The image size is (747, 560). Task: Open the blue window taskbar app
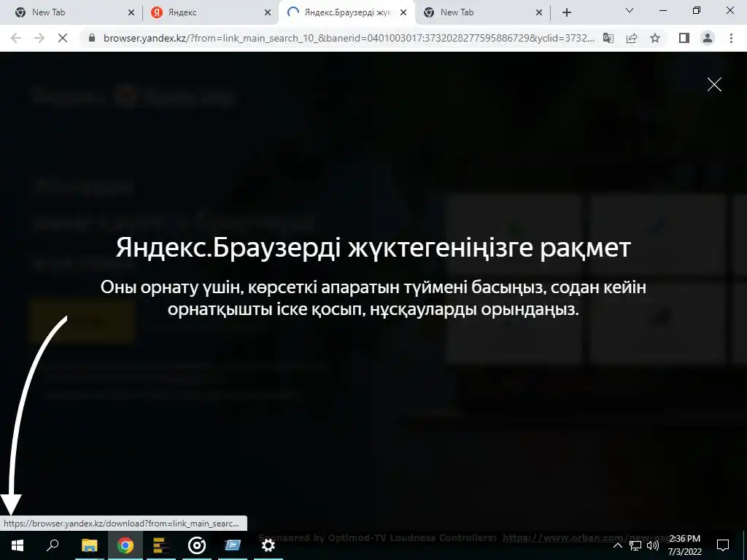coord(233,545)
